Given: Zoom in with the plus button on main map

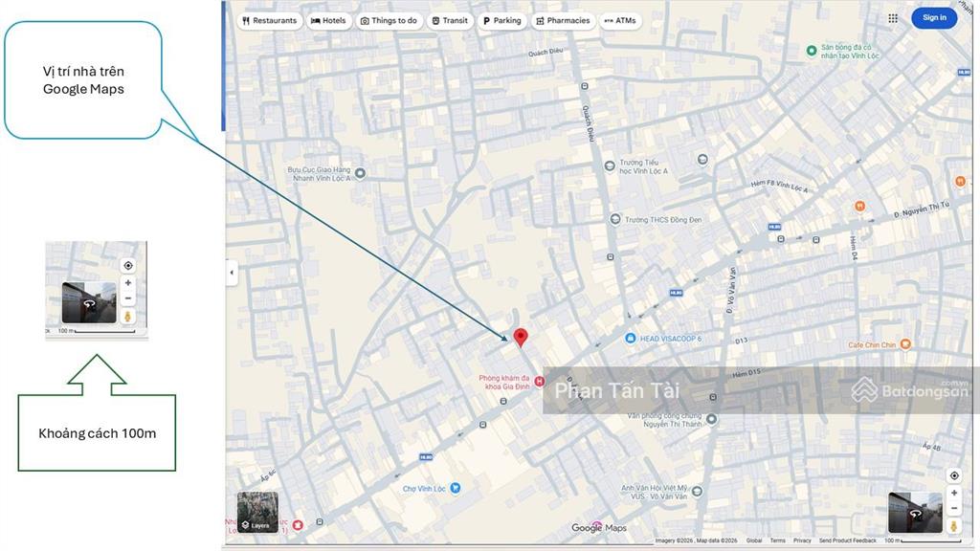Looking at the screenshot, I should [x=953, y=493].
